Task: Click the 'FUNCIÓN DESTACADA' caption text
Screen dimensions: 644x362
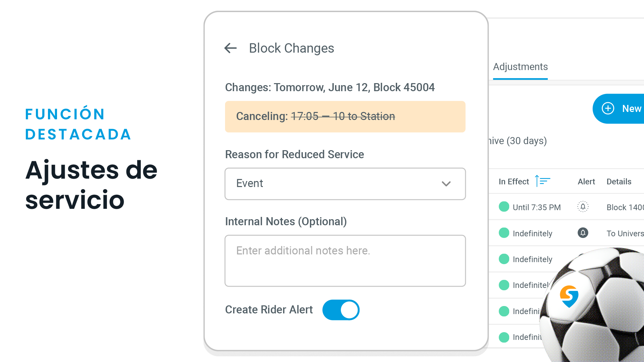Action: tap(78, 123)
